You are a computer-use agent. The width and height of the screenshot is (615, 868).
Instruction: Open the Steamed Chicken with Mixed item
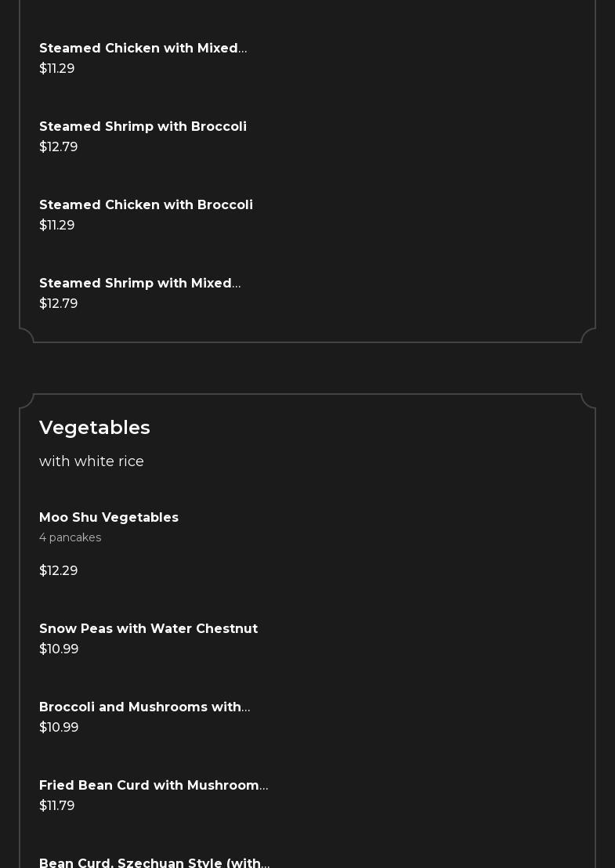[143, 49]
